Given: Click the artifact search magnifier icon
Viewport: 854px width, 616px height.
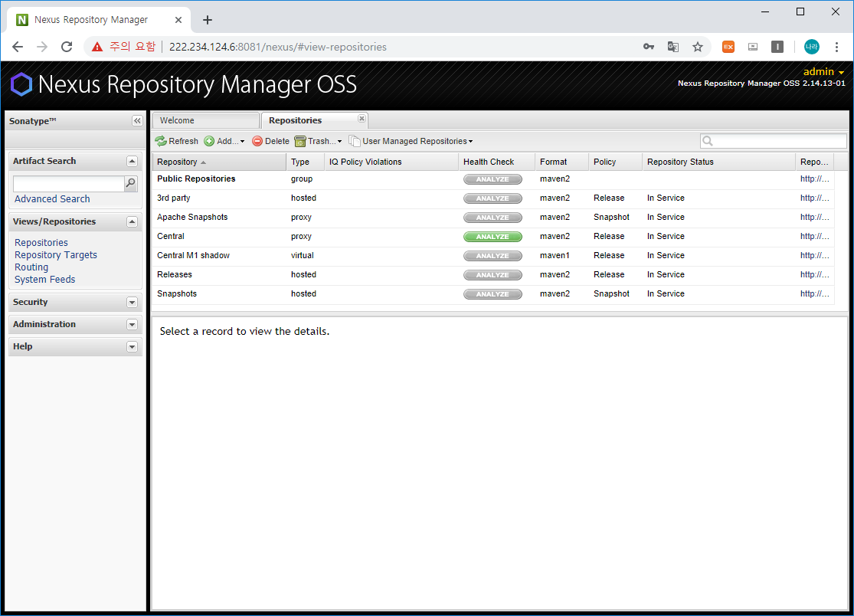Looking at the screenshot, I should (x=131, y=184).
